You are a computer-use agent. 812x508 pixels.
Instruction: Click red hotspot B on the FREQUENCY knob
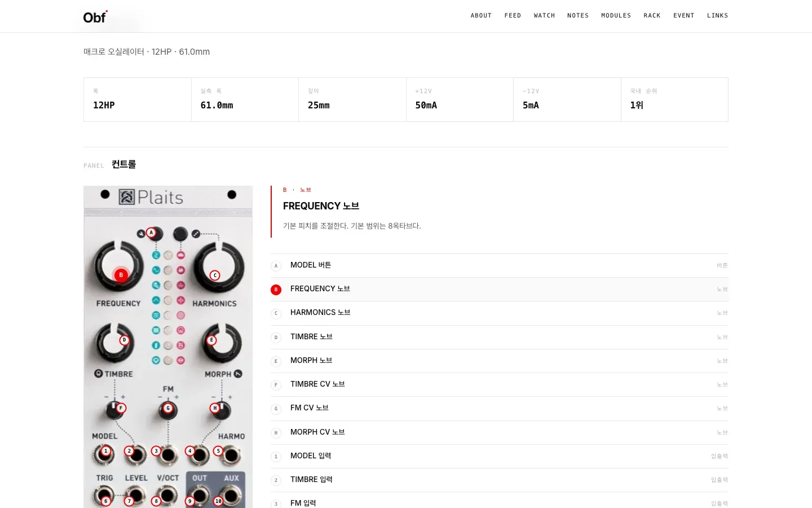[x=121, y=275]
